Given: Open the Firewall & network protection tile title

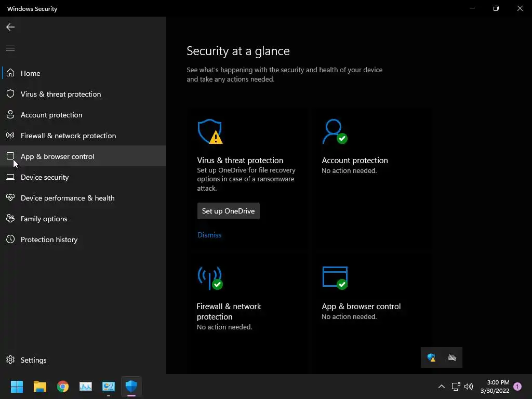Looking at the screenshot, I should 229,312.
